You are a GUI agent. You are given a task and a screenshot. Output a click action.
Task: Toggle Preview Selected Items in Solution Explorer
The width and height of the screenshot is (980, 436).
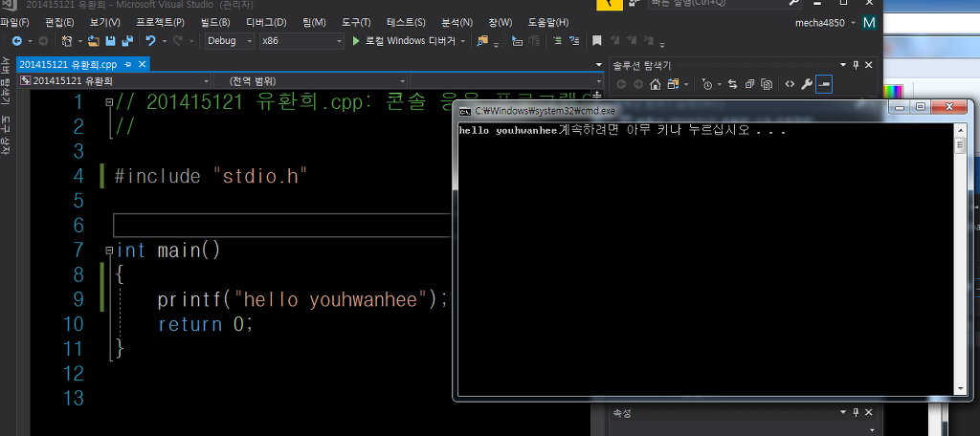pos(824,84)
